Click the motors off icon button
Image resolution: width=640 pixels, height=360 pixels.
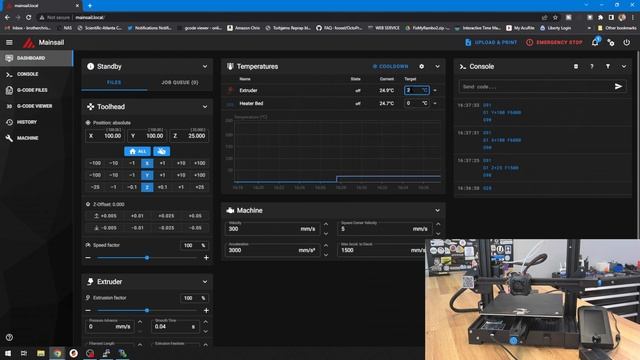(162, 151)
